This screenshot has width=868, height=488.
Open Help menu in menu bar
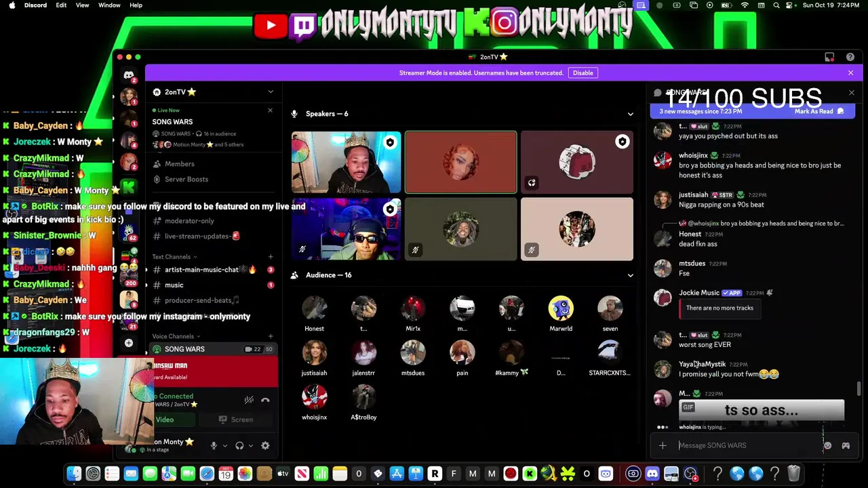[136, 5]
